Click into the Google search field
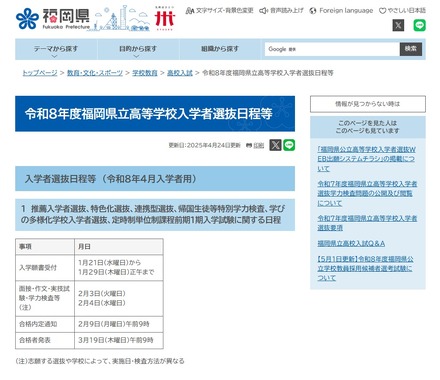The height and width of the screenshot is (380, 440). pyautogui.click(x=332, y=49)
